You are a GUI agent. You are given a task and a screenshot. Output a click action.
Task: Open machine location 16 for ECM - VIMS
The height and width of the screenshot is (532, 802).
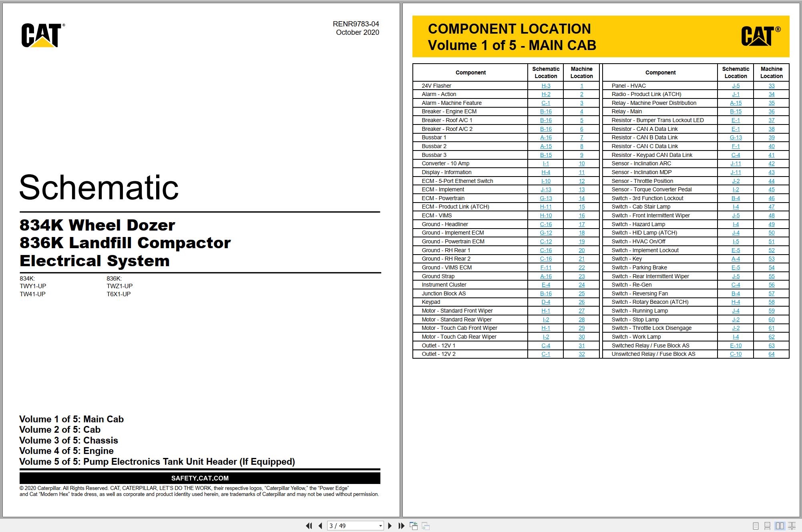click(582, 215)
